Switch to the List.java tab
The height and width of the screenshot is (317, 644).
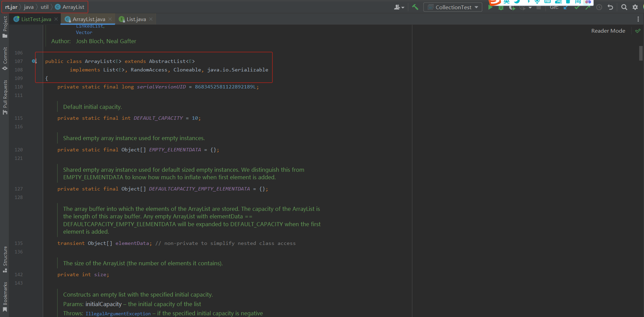(x=136, y=19)
